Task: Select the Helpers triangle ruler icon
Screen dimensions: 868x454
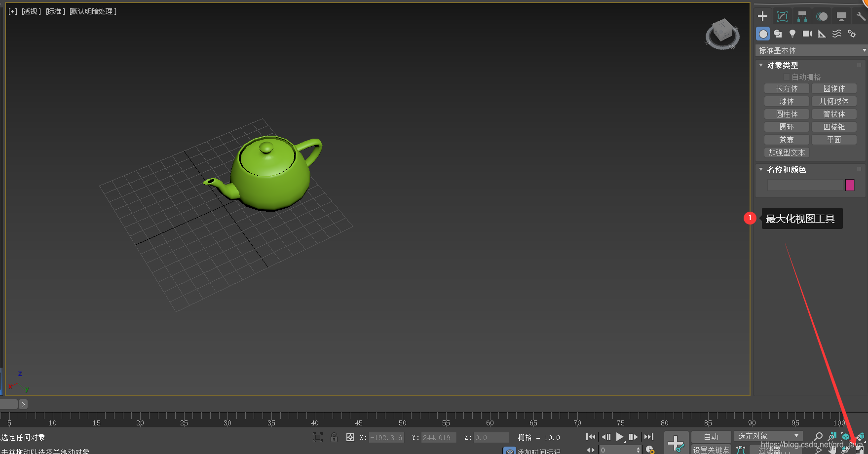Action: coord(822,34)
